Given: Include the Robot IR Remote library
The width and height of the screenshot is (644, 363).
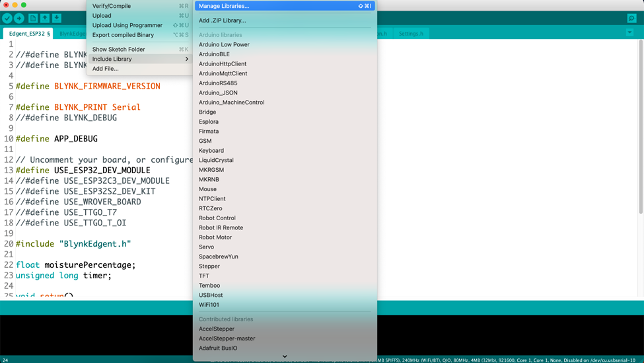Looking at the screenshot, I should [285, 227].
